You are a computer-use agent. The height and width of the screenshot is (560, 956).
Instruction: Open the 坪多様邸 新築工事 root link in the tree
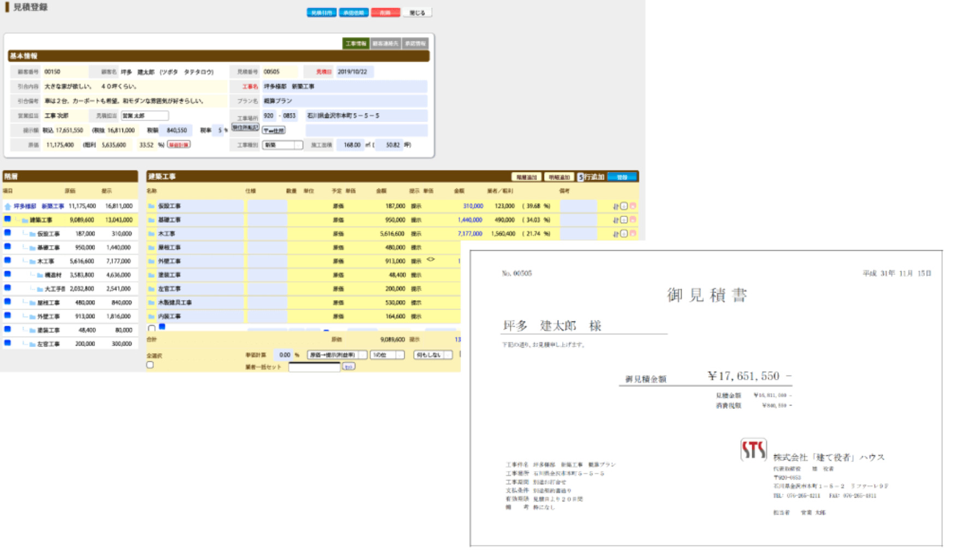point(39,206)
